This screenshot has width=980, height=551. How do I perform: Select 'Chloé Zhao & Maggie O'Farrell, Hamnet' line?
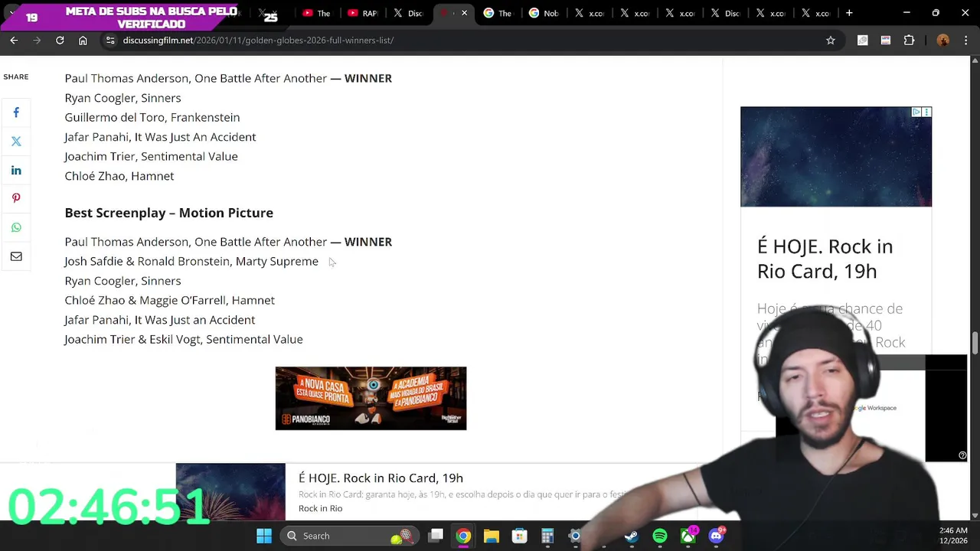(x=169, y=300)
